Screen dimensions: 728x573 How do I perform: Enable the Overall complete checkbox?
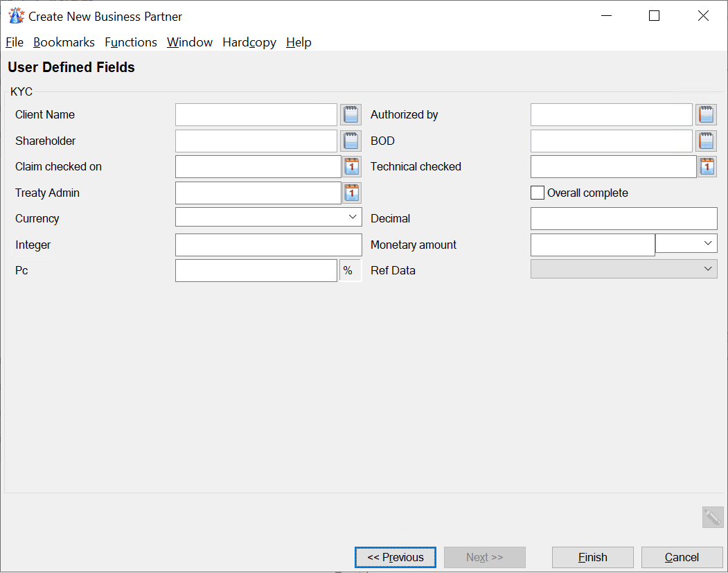(538, 193)
